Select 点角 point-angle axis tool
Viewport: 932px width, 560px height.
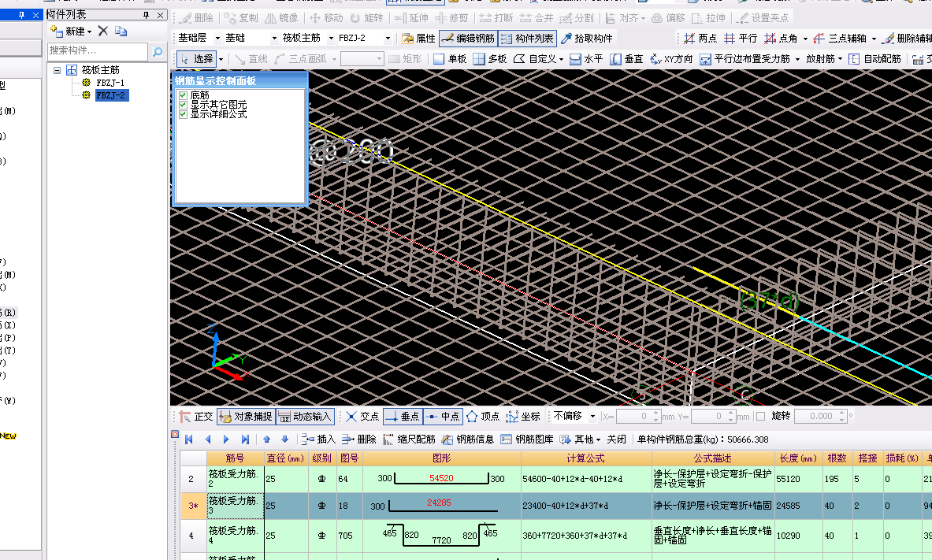pyautogui.click(x=781, y=38)
